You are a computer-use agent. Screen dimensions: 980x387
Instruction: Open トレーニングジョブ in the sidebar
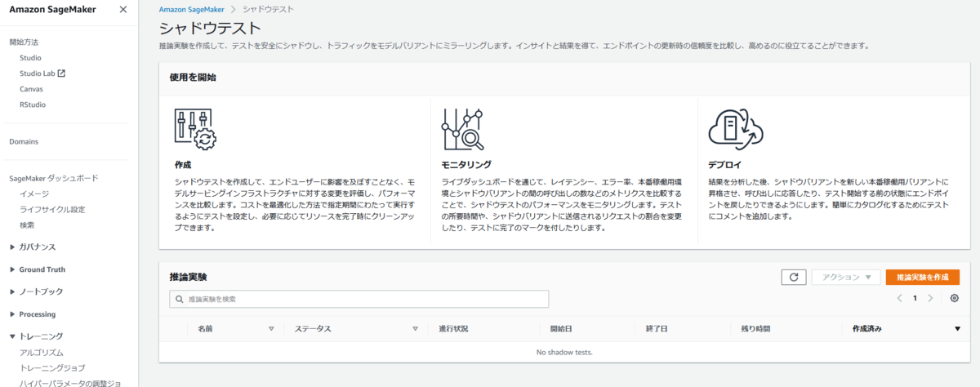[52, 368]
